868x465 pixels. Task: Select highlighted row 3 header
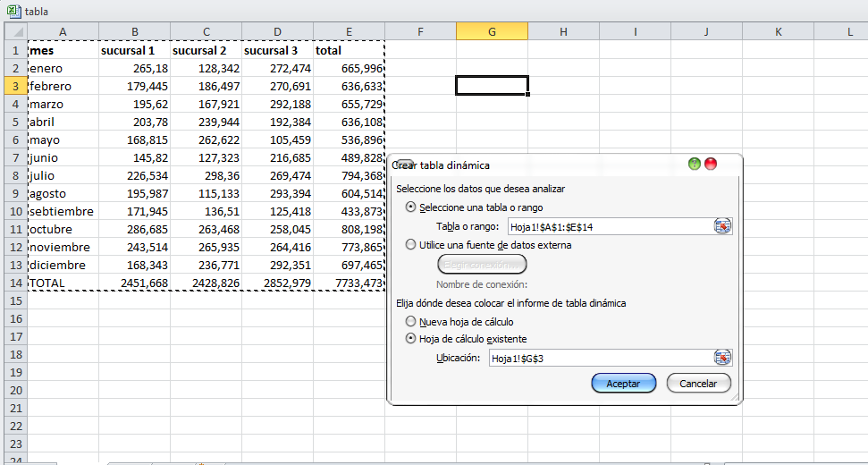(x=16, y=86)
